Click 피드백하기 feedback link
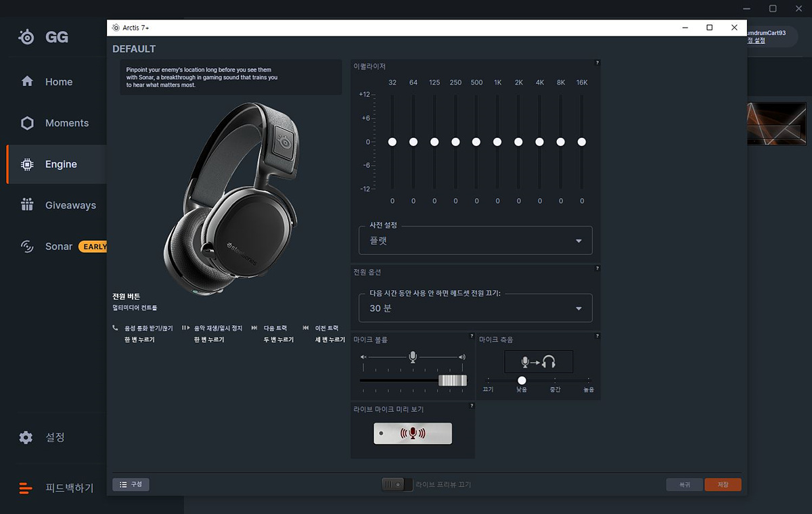Image resolution: width=812 pixels, height=514 pixels. coord(70,488)
